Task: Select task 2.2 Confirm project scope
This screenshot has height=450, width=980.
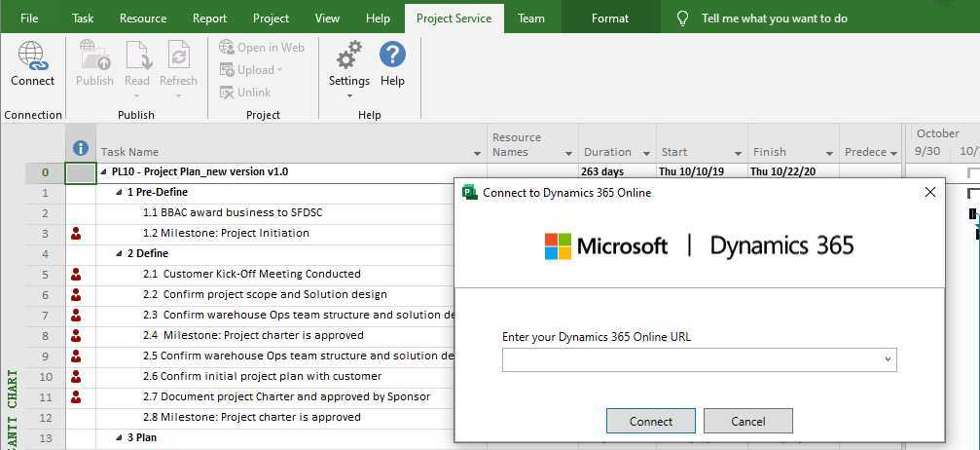Action: (x=265, y=294)
